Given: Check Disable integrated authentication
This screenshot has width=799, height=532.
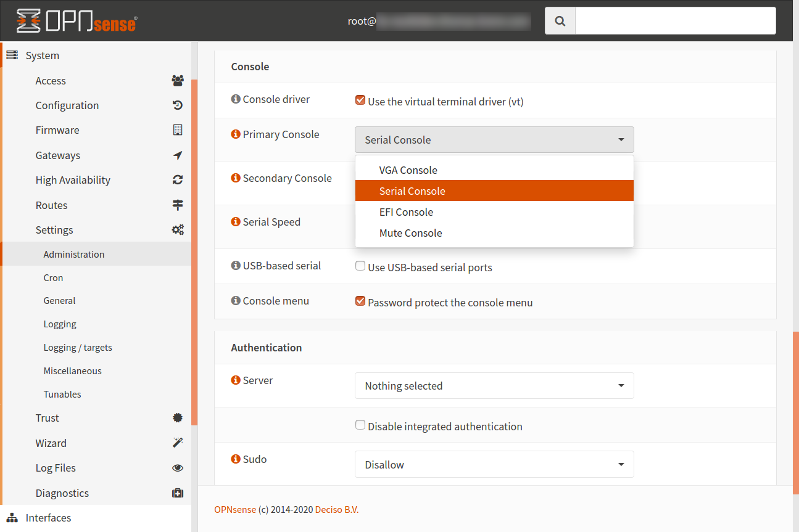Looking at the screenshot, I should click(360, 425).
